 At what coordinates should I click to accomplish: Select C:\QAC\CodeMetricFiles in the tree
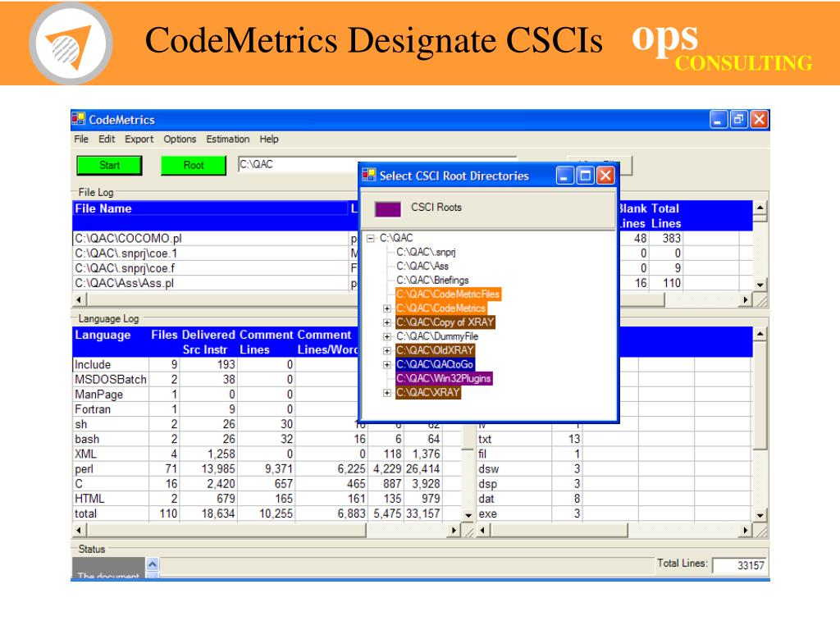pyautogui.click(x=448, y=294)
